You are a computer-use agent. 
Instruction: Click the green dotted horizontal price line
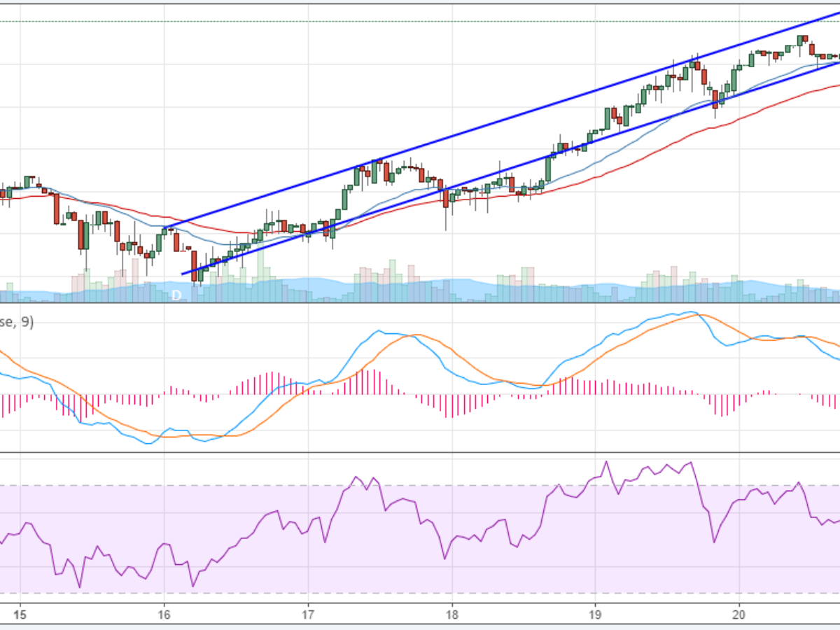point(420,21)
